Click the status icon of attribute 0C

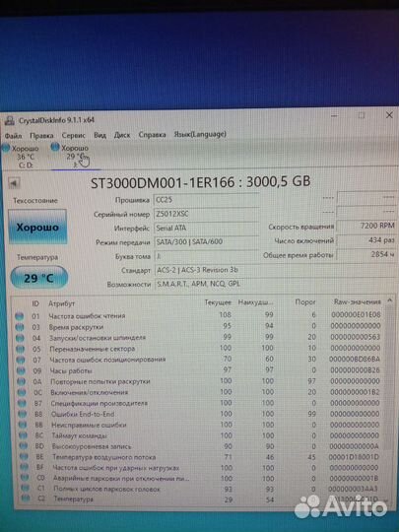[22, 392]
